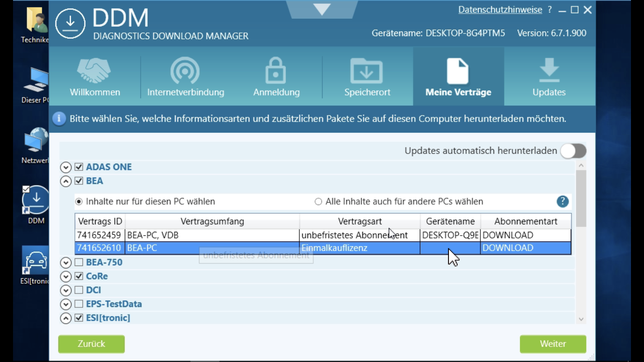Click the scroll up arrow of contract list

[x=581, y=166]
